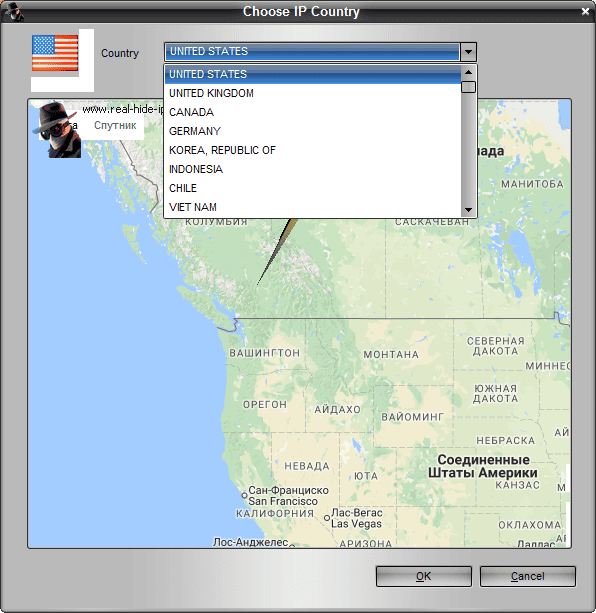
Task: Select UNITED STATES in the dropdown list
Action: 313,74
